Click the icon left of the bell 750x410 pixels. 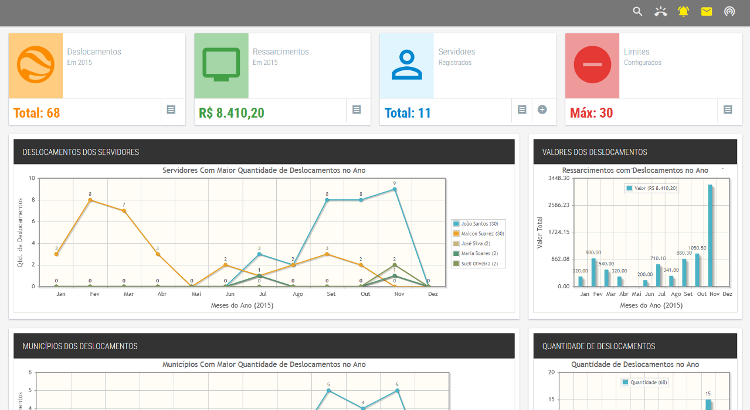point(661,11)
